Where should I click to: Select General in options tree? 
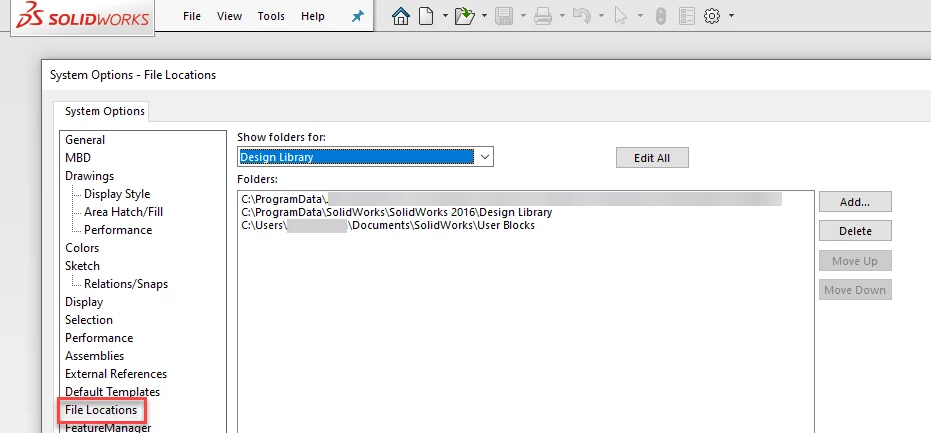coord(85,140)
